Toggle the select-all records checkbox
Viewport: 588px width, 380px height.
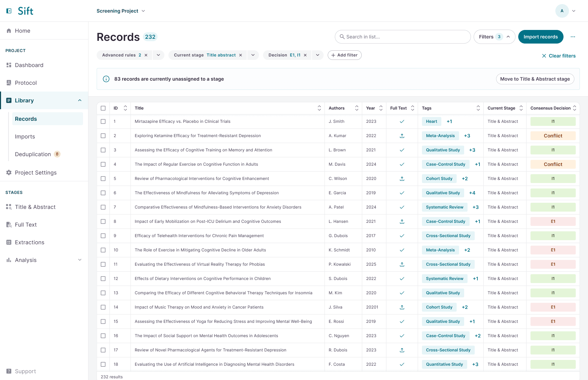[103, 108]
